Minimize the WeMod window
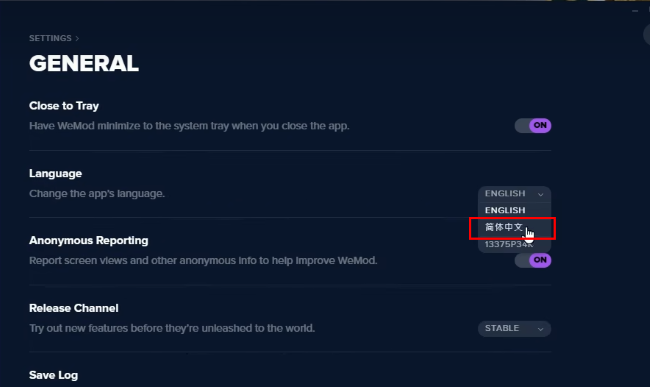650x387 pixels. [635, 11]
